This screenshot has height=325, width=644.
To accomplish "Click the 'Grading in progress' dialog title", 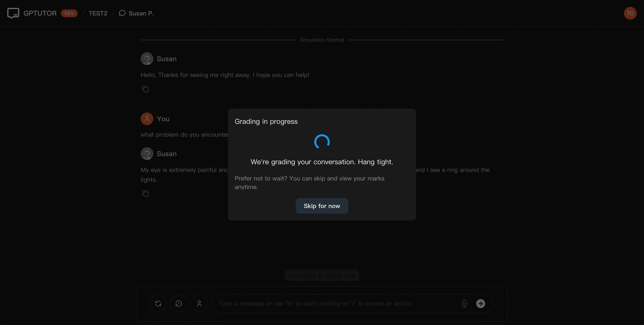I will click(266, 121).
